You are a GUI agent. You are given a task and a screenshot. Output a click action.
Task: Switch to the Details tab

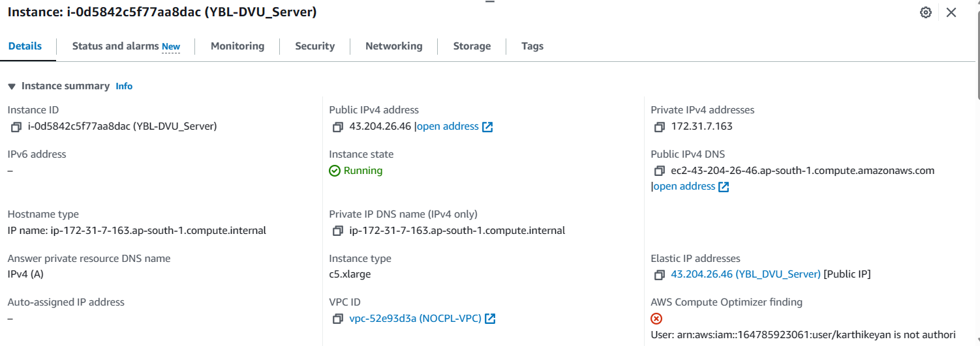point(25,46)
